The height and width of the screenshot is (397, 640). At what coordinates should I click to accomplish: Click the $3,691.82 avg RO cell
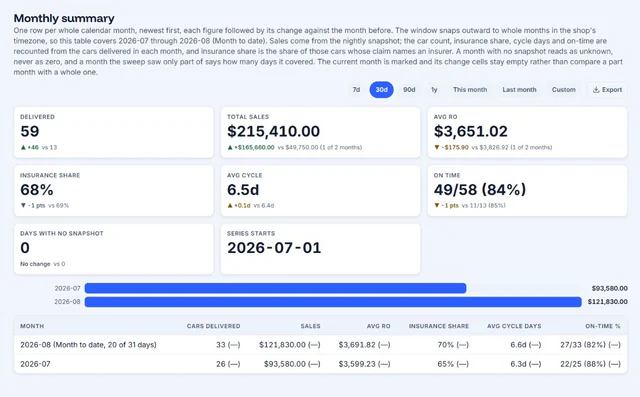coord(364,345)
